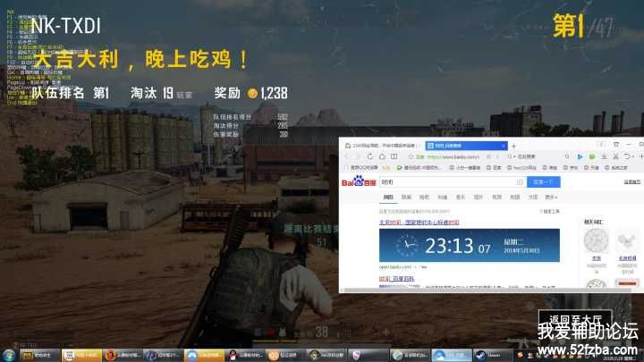644x362 pixels.
Task: Open the reading mode book icon
Action: click(x=394, y=156)
